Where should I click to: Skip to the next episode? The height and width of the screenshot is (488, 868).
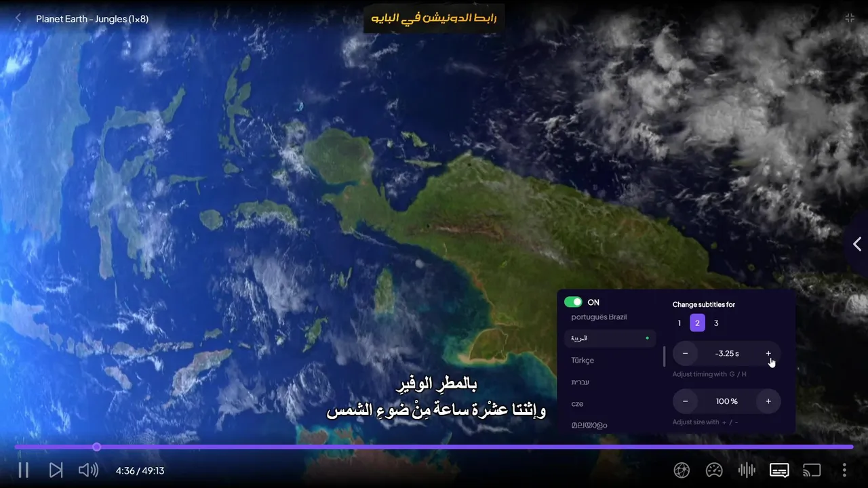tap(56, 470)
